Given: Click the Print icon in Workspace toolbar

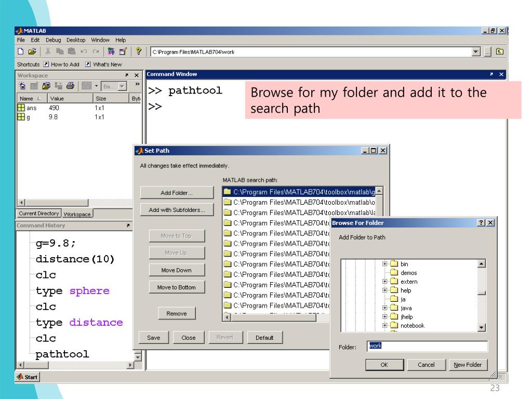Looking at the screenshot, I should pyautogui.click(x=70, y=86).
